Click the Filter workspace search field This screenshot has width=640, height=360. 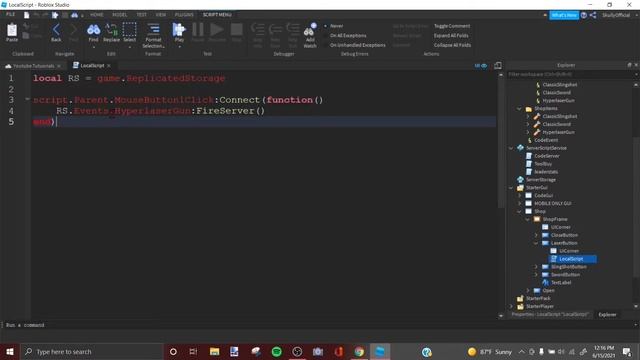(570, 74)
